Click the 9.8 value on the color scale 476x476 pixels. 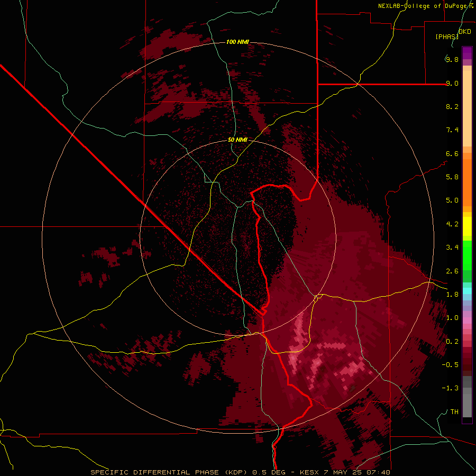[x=452, y=59]
